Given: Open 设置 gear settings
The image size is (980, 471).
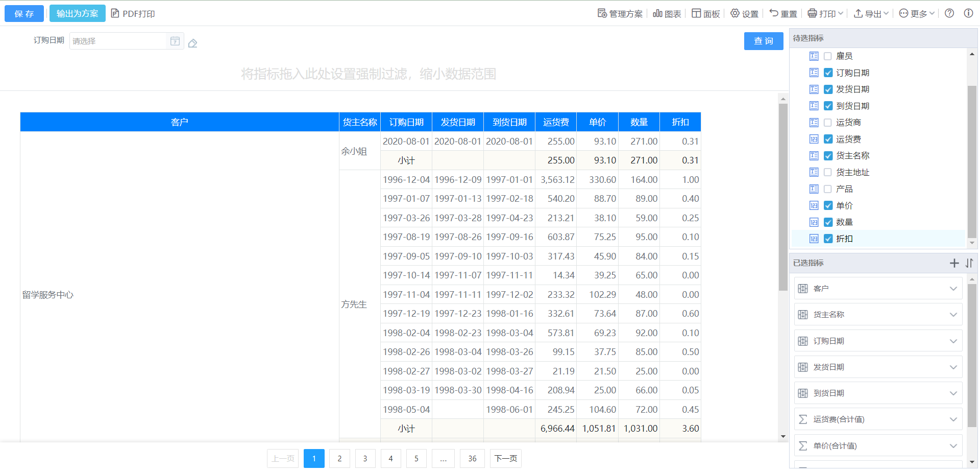Looking at the screenshot, I should click(744, 14).
